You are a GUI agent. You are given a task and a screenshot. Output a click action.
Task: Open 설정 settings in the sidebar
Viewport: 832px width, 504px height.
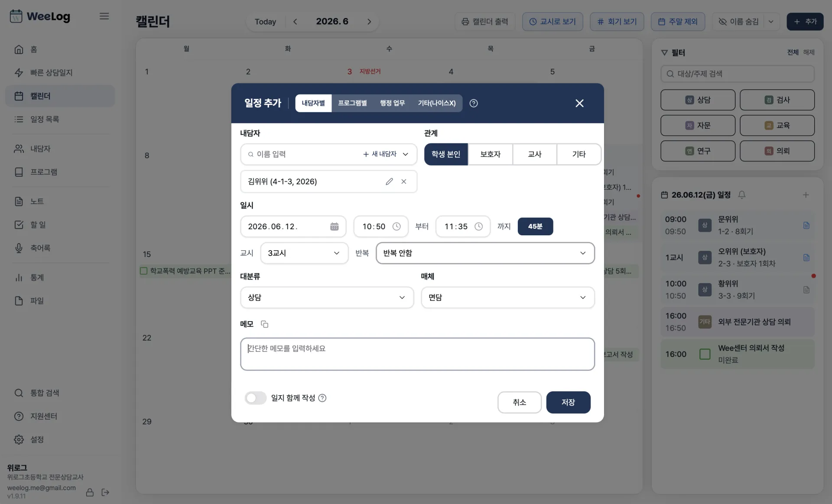pyautogui.click(x=60, y=439)
